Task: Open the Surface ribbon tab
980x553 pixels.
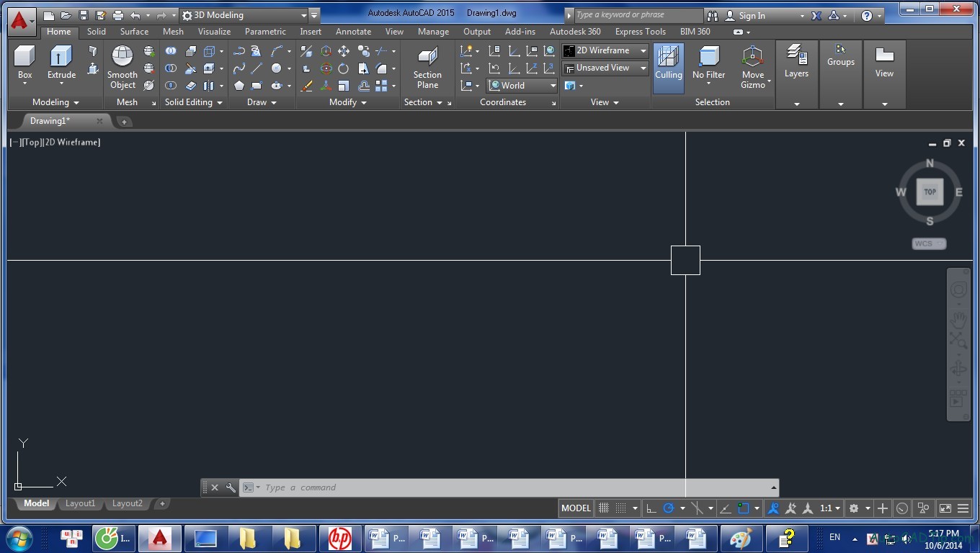Action: click(x=135, y=32)
